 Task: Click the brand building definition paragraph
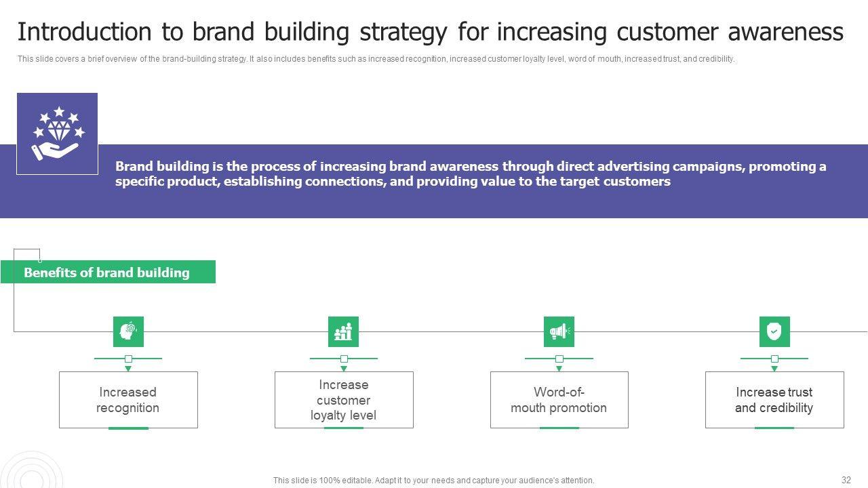pos(471,174)
